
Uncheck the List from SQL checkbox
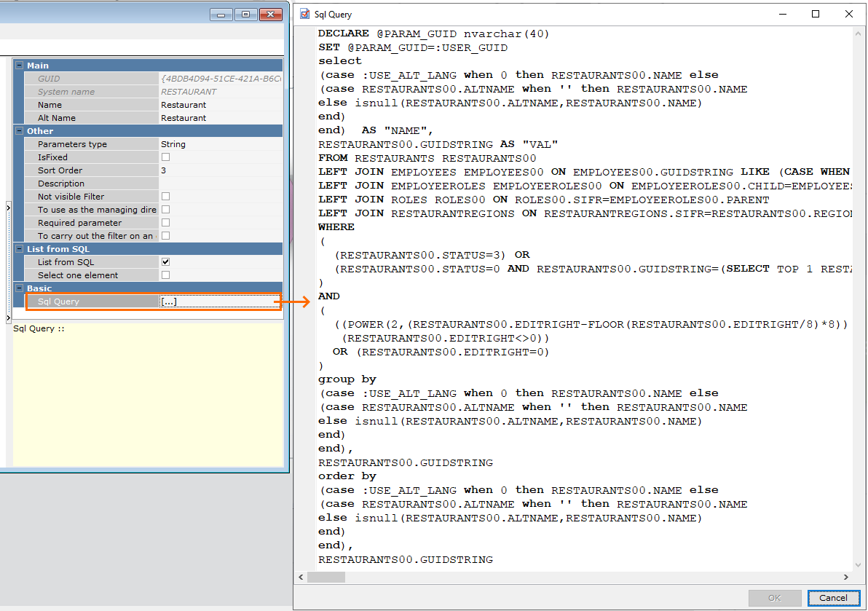[165, 261]
